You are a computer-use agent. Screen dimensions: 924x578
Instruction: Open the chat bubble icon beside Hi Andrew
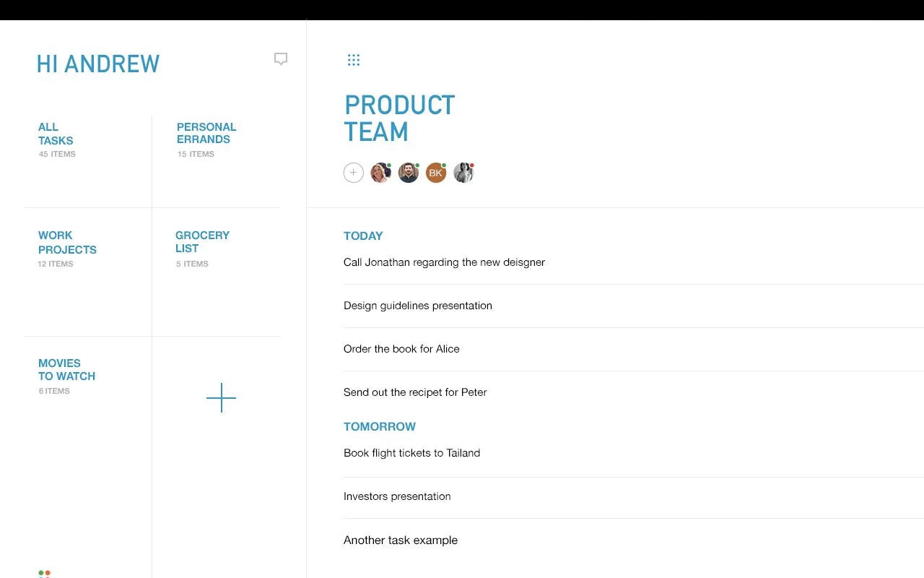click(281, 59)
